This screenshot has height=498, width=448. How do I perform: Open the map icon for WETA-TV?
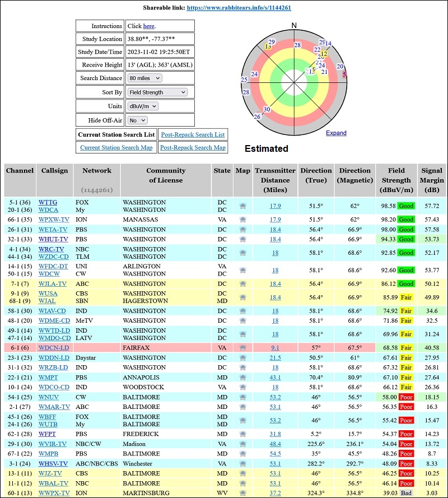pyautogui.click(x=242, y=230)
